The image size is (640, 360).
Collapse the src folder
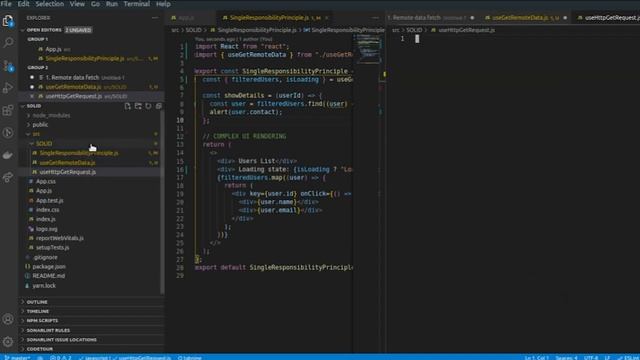[36, 134]
